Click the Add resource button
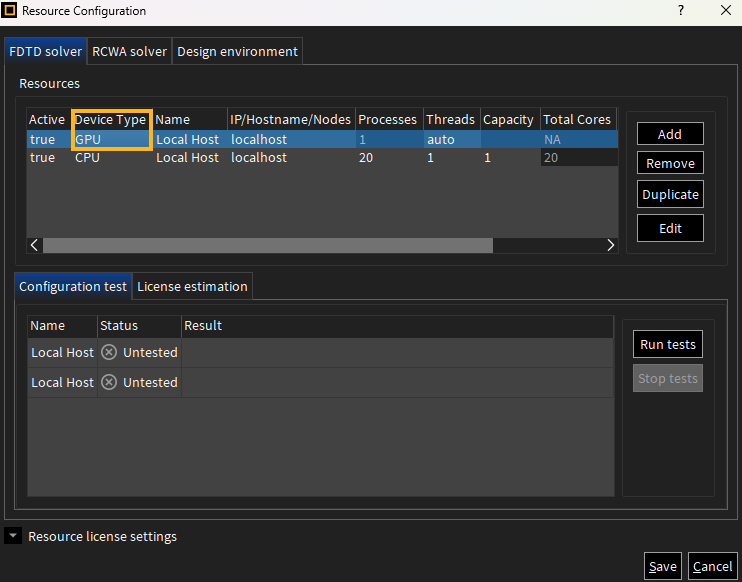 tap(670, 134)
